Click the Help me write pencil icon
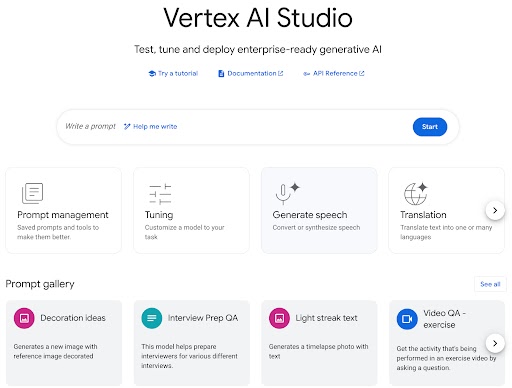The image size is (512, 388). point(127,126)
